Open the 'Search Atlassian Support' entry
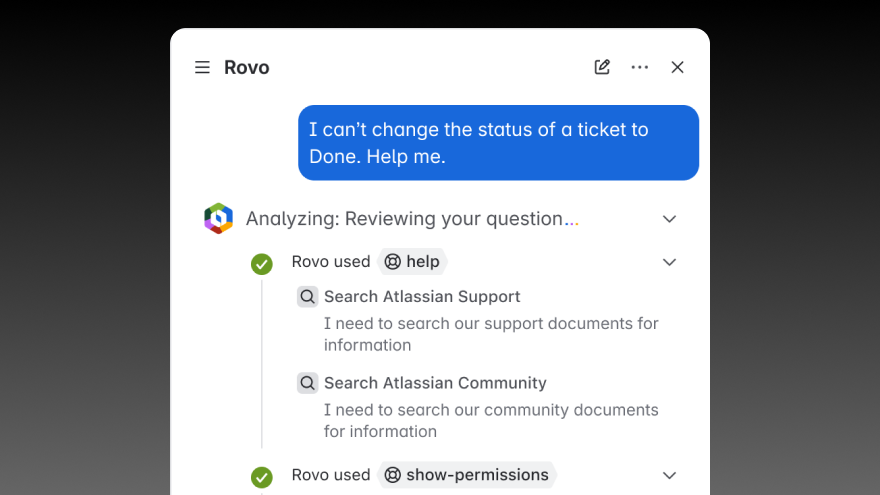 pos(422,297)
